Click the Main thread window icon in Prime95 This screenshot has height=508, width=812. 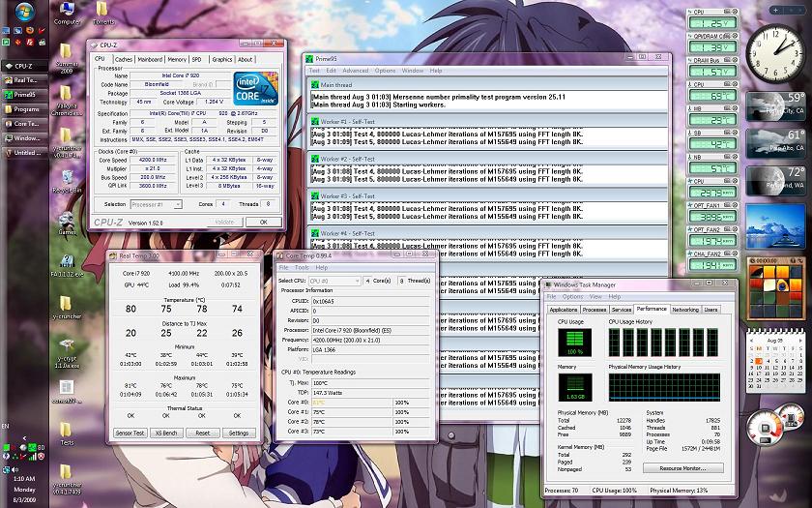point(314,84)
